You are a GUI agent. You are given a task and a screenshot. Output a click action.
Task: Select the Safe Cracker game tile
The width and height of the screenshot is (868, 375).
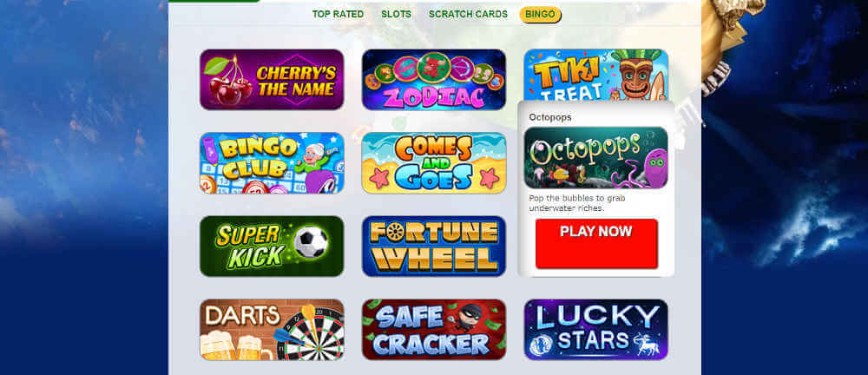[434, 330]
